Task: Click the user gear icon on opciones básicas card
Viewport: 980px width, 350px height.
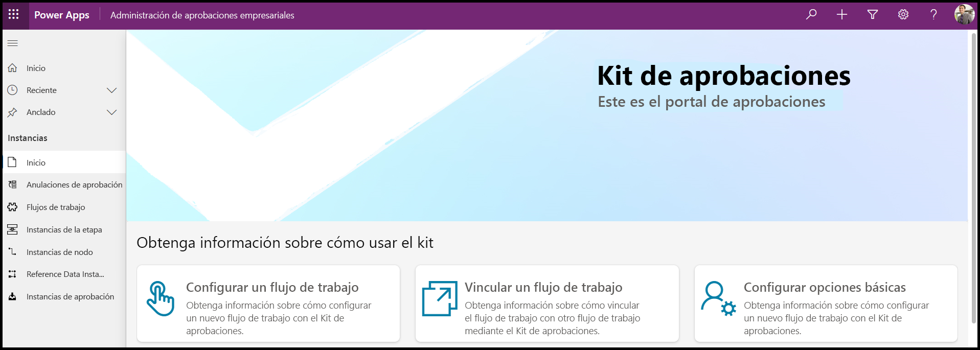Action: pos(718,298)
